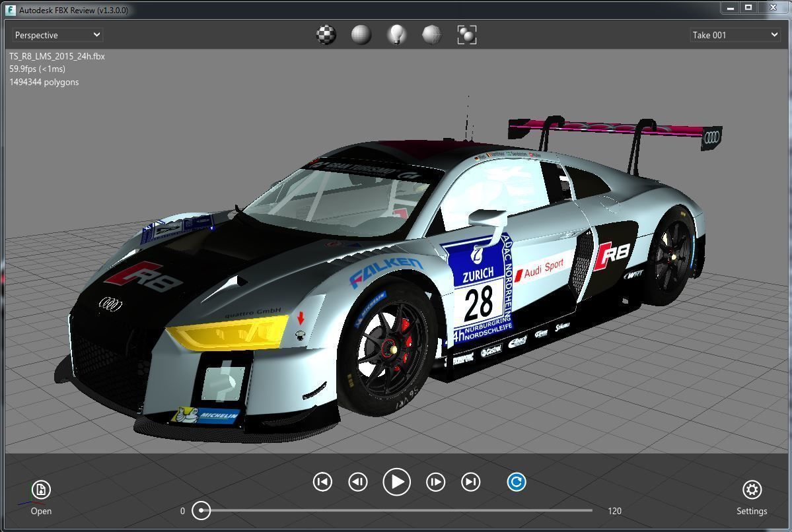Step back one frame

357,482
